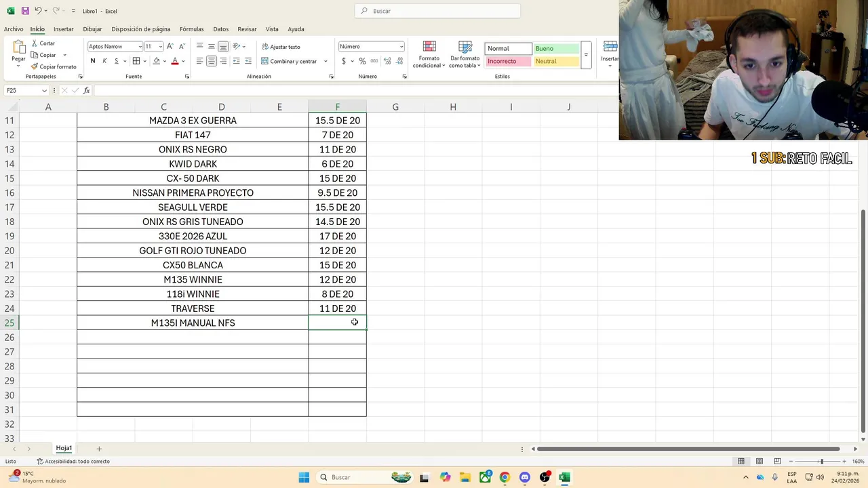Switch to Fórmulas ribbon tab
868x488 pixels.
[x=192, y=29]
